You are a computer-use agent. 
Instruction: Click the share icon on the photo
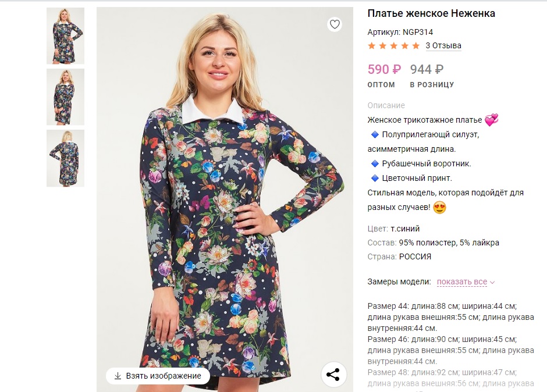(333, 375)
